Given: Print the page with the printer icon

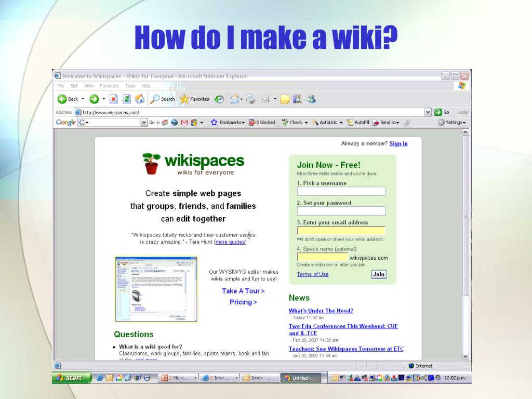Looking at the screenshot, I should pyautogui.click(x=251, y=99).
